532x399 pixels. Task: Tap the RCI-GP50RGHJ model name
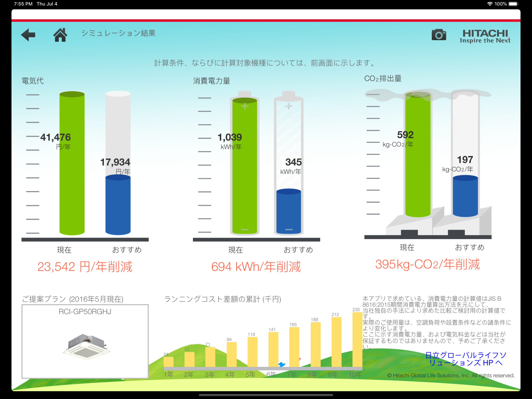[x=85, y=312]
